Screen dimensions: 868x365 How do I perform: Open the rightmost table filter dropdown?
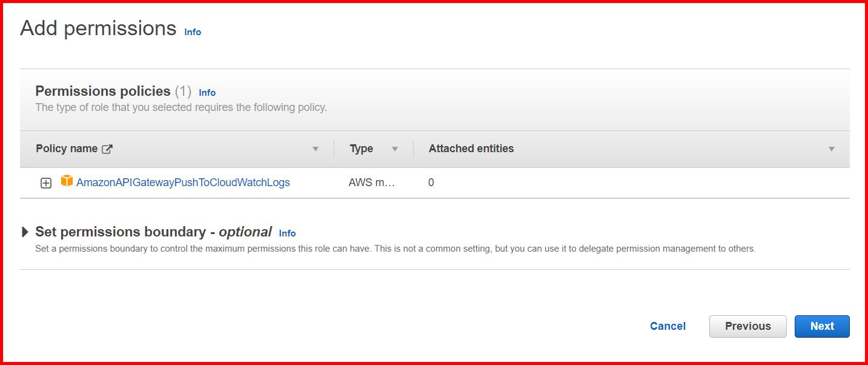click(x=832, y=149)
